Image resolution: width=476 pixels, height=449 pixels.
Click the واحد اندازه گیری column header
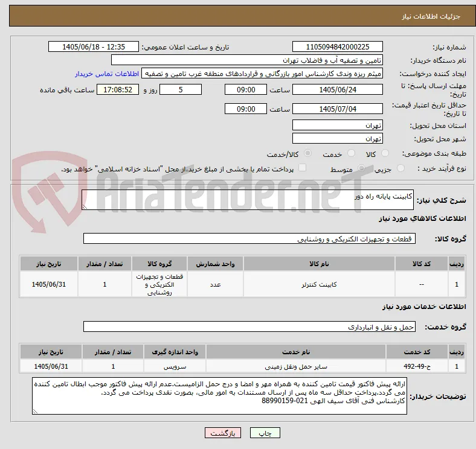[175, 352]
